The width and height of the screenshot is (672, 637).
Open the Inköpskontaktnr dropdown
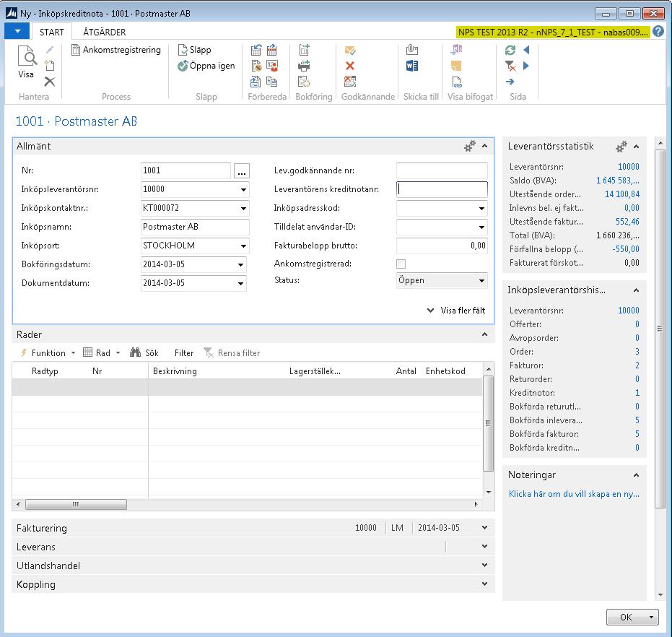coord(243,209)
